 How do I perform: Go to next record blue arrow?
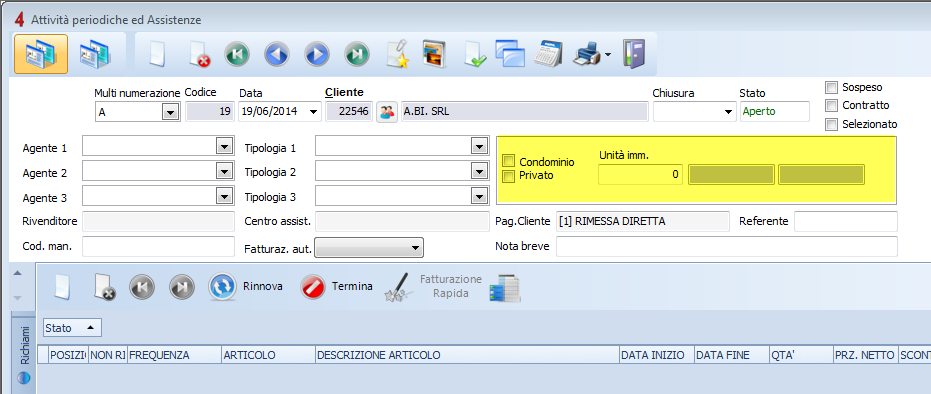[x=317, y=55]
